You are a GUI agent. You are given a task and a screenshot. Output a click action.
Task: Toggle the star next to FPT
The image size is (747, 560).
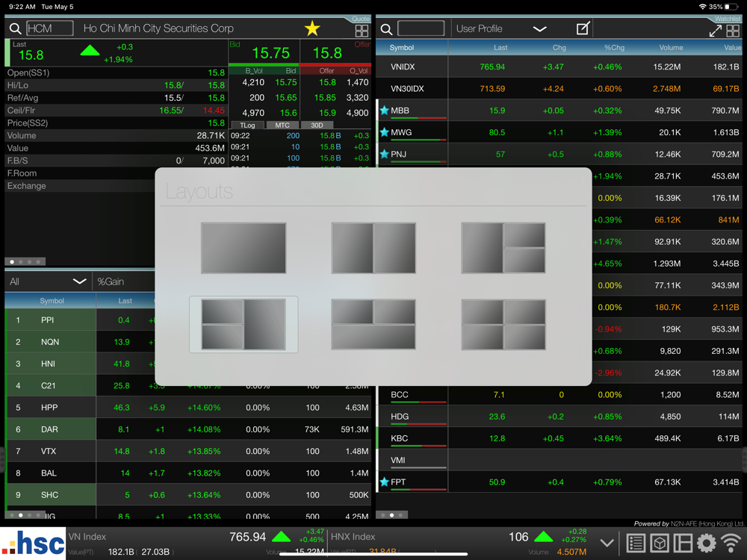[x=385, y=482]
